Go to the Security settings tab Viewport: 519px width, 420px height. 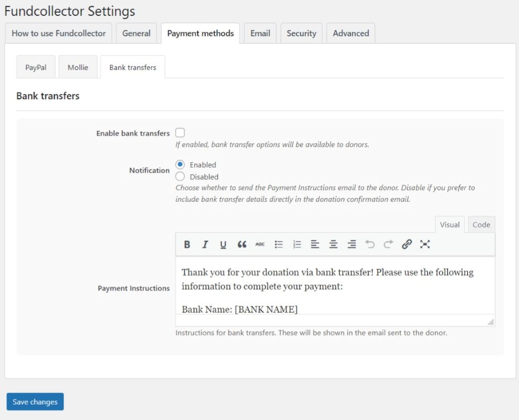click(x=301, y=33)
